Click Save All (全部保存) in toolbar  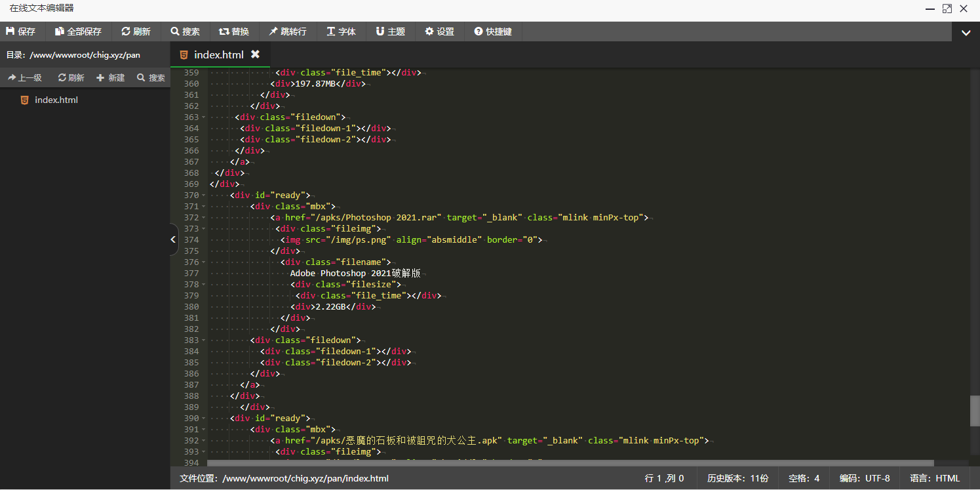coord(78,31)
